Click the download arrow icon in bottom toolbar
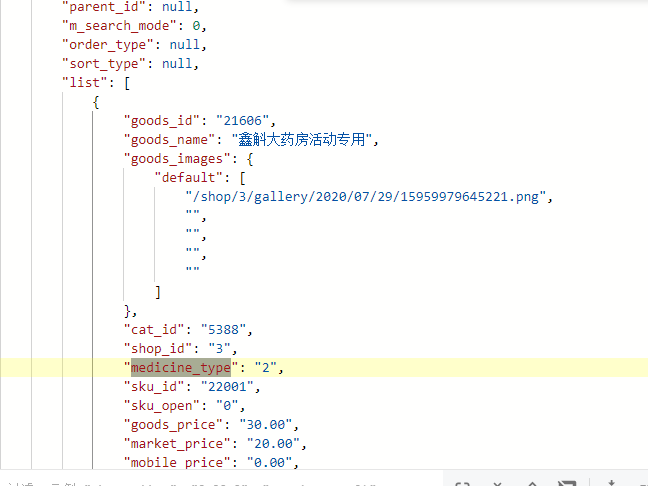The width and height of the screenshot is (648, 486). click(x=610, y=481)
